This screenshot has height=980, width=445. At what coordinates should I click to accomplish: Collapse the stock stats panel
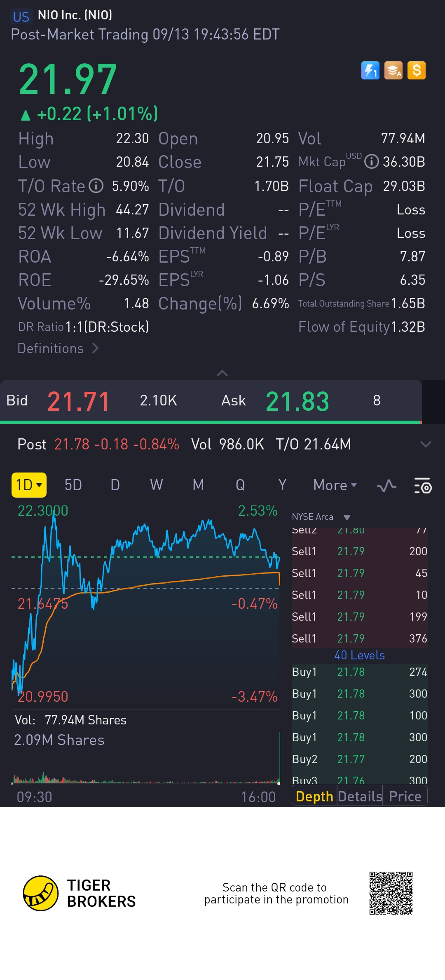222,373
